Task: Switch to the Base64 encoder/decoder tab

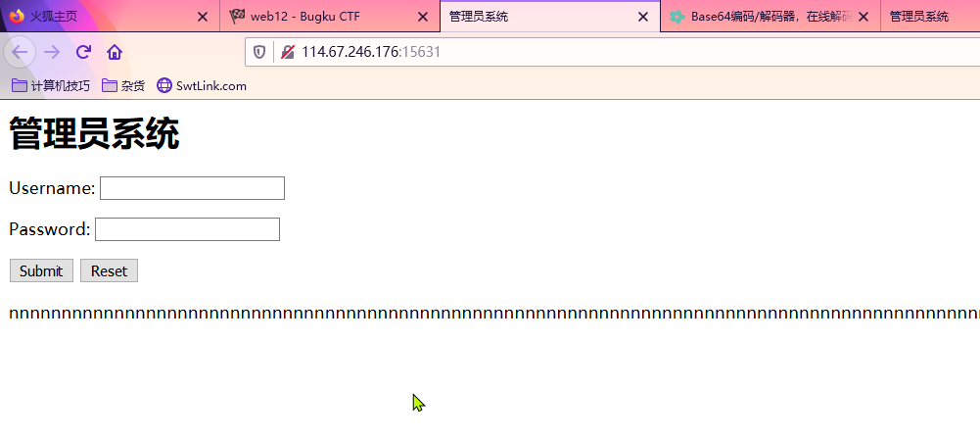Action: 770,17
